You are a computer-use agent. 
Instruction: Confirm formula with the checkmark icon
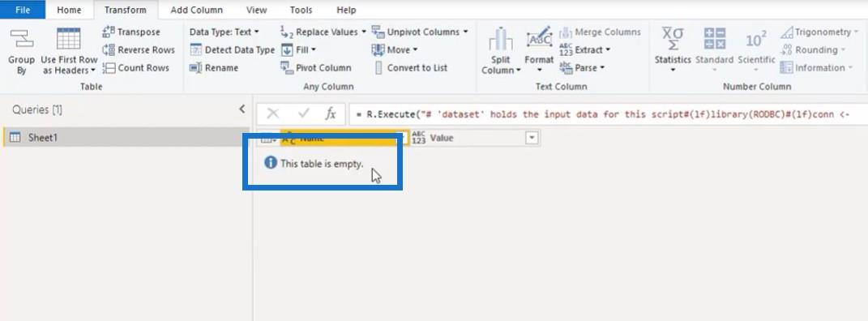click(x=303, y=113)
